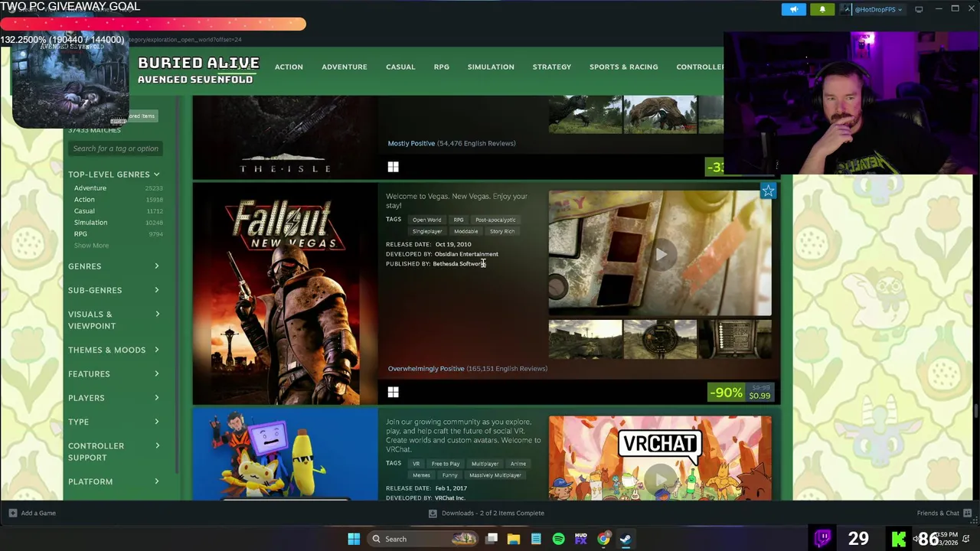980x551 pixels.
Task: Collapse the Top-Level Genres section
Action: [x=113, y=174]
